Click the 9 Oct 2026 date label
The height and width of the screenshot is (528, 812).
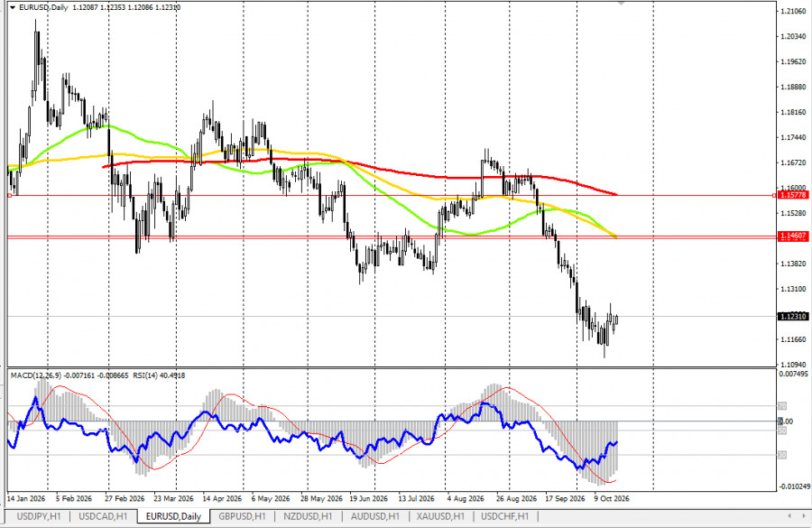point(612,498)
